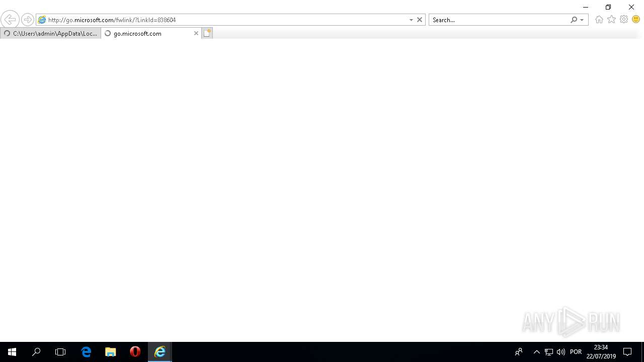Screen dimensions: 644x362
Task: Minimize the Internet Explorer window
Action: [586, 7]
